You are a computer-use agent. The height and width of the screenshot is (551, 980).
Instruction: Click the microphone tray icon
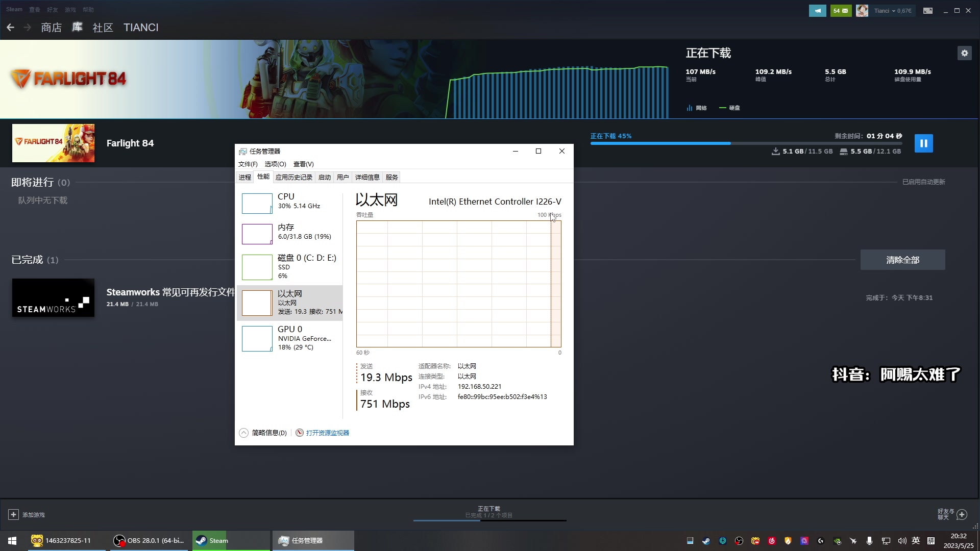click(x=869, y=541)
